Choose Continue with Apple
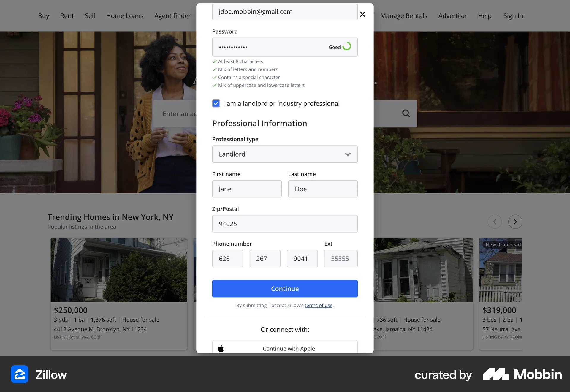The image size is (570, 392). point(285,348)
